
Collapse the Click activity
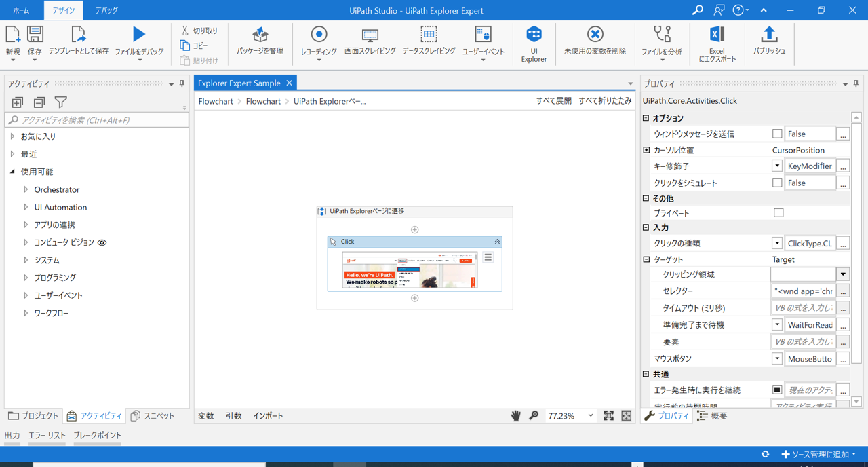point(497,242)
